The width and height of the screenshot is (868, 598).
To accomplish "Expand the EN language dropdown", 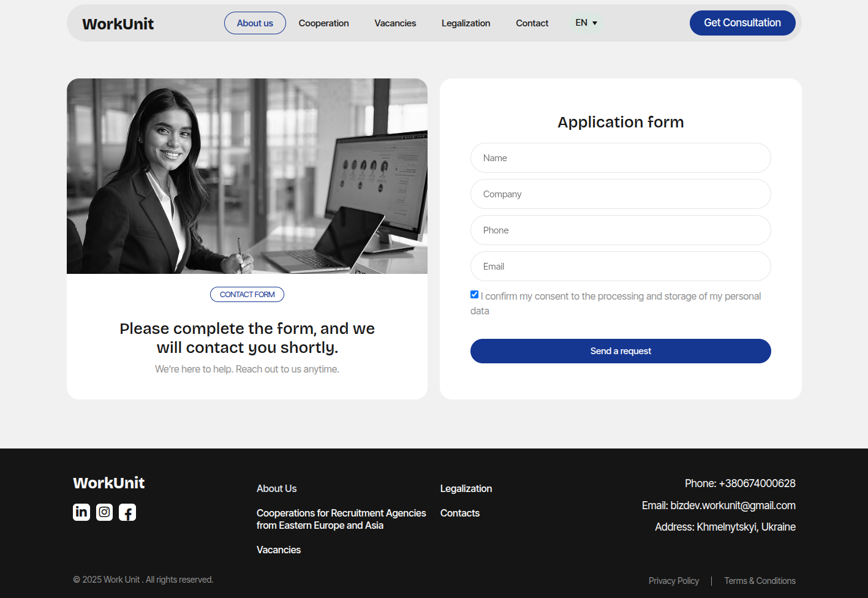I will (586, 23).
